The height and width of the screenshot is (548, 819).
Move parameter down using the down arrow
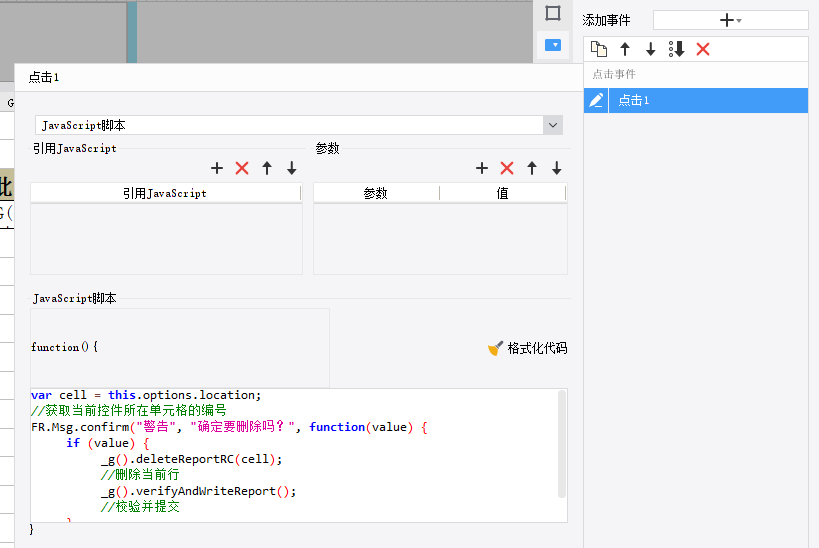click(x=557, y=168)
